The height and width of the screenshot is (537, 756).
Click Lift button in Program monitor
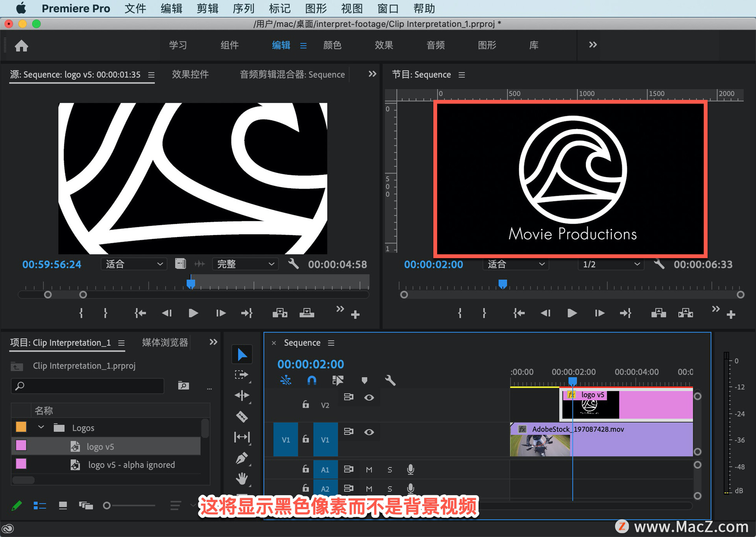[658, 313]
